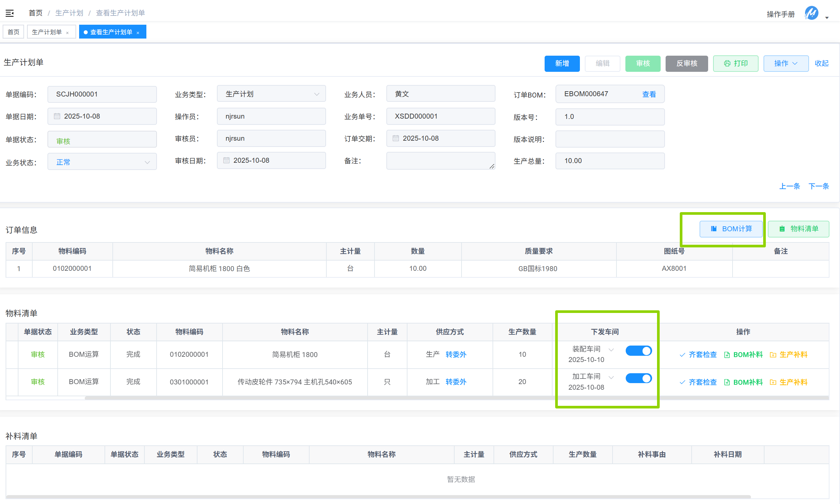840x504 pixels.
Task: Click 齐套检查 checkmark icon in first row
Action: [x=682, y=354]
